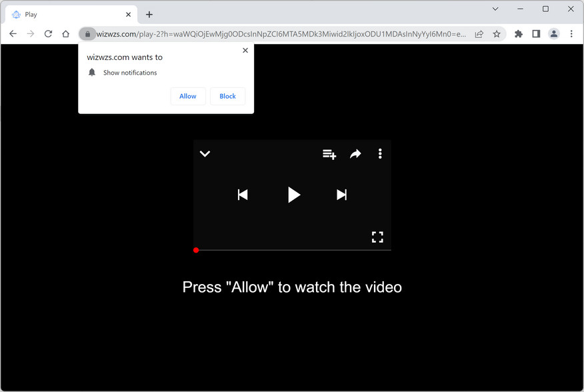Click the site security padlock in the address bar
The height and width of the screenshot is (392, 584).
point(87,33)
